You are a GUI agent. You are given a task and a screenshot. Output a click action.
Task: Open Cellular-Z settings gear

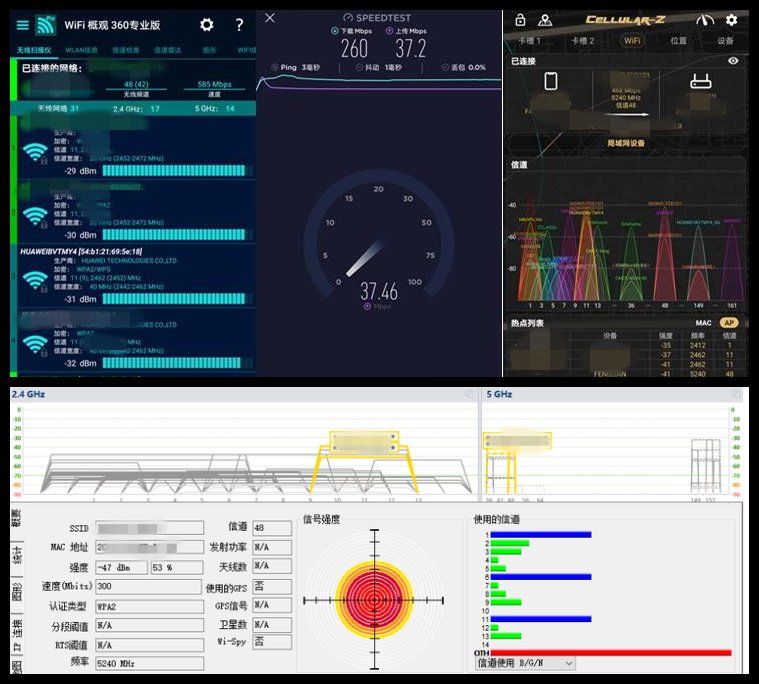click(731, 20)
